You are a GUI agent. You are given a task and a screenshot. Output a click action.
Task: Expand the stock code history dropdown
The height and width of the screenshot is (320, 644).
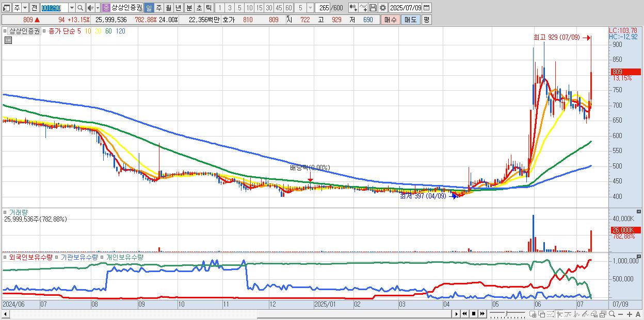coord(72,8)
